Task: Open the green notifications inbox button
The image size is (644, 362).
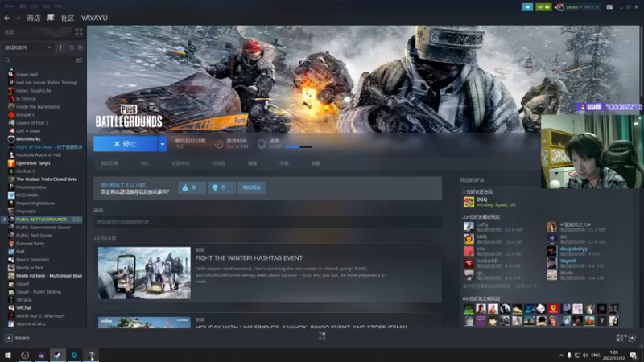Action: click(x=543, y=7)
